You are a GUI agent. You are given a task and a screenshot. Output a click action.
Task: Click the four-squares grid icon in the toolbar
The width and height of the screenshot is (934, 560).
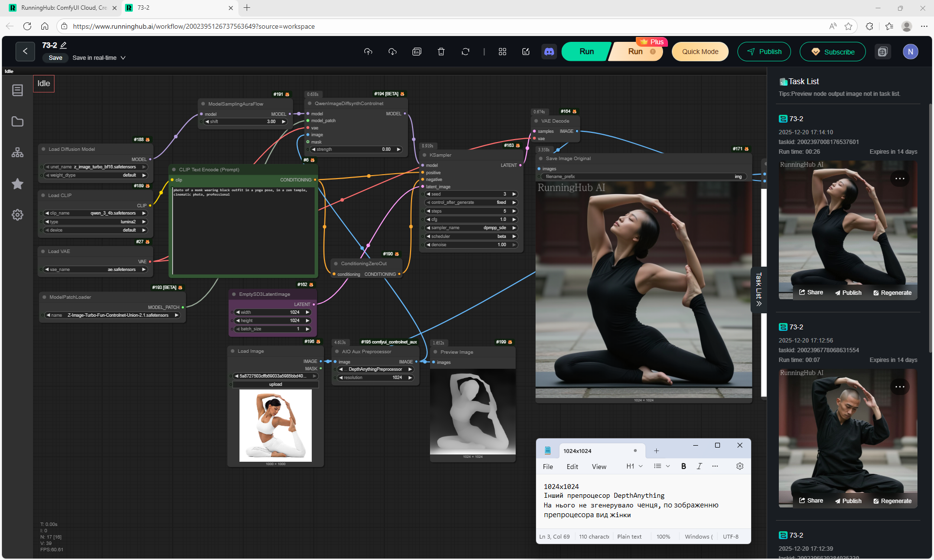click(x=503, y=52)
